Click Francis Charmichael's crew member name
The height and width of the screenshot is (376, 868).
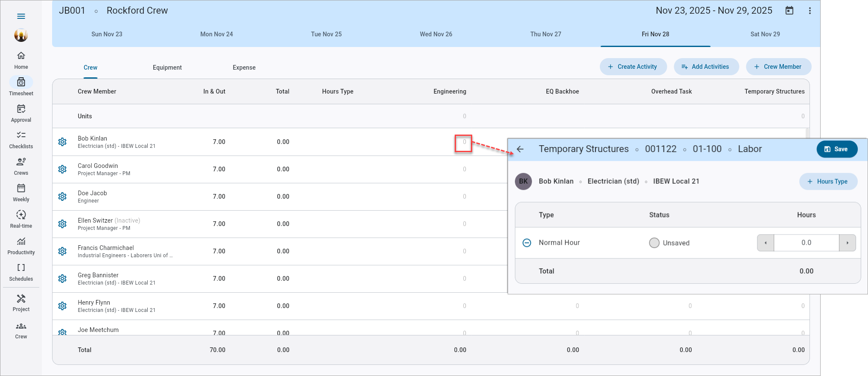(x=105, y=248)
